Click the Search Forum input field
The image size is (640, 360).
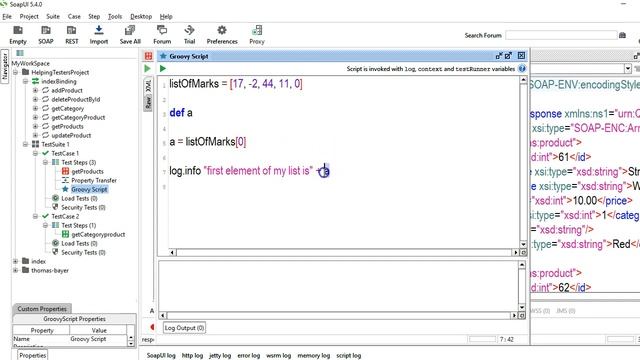(x=561, y=36)
